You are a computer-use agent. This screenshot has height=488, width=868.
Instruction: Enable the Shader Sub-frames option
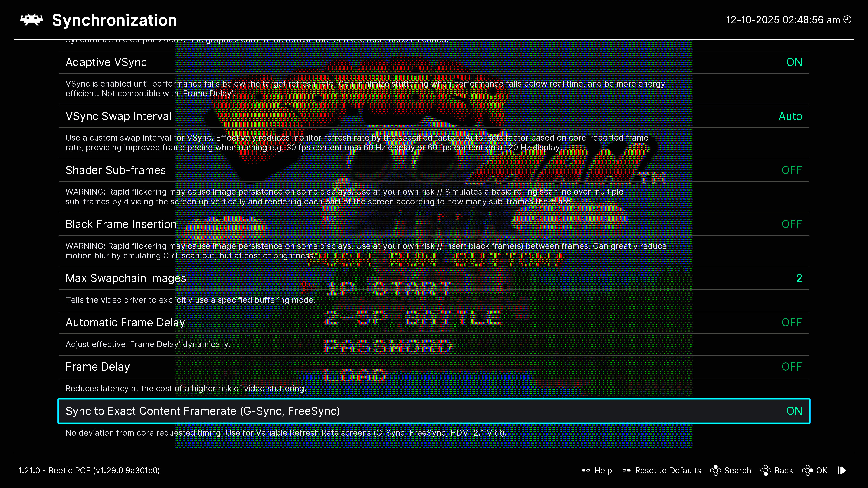coord(791,170)
